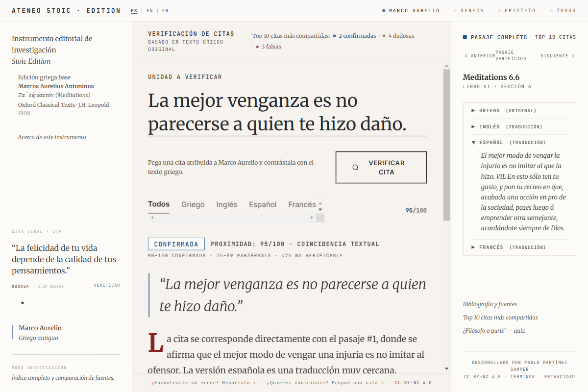
Task: Click the magnifier icon in Verificar Cita
Action: click(x=355, y=167)
